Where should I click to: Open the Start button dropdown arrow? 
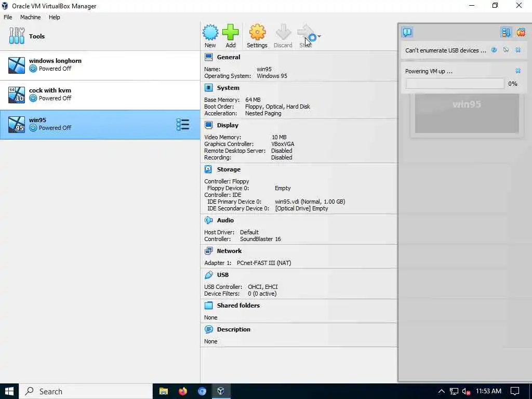319,36
